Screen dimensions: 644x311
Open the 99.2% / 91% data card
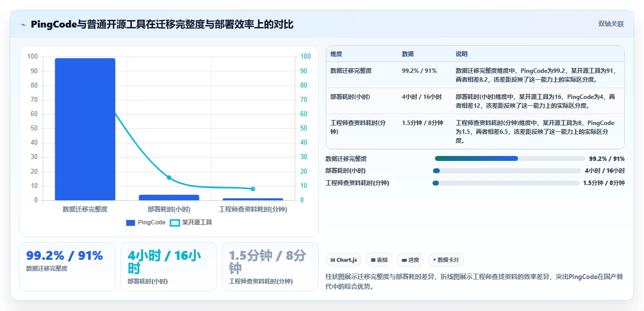[x=67, y=267]
